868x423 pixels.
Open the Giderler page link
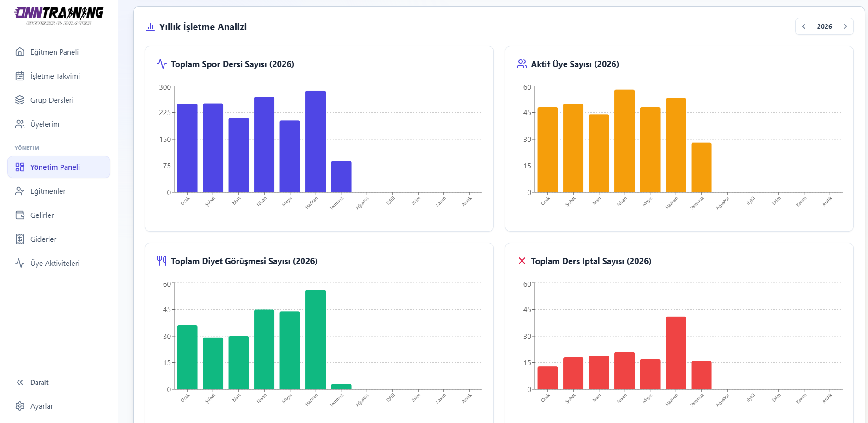click(x=59, y=239)
